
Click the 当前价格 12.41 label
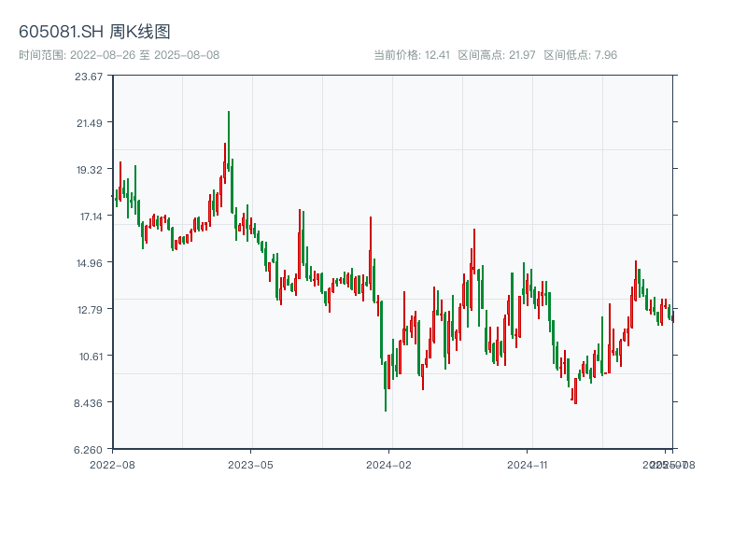(412, 55)
